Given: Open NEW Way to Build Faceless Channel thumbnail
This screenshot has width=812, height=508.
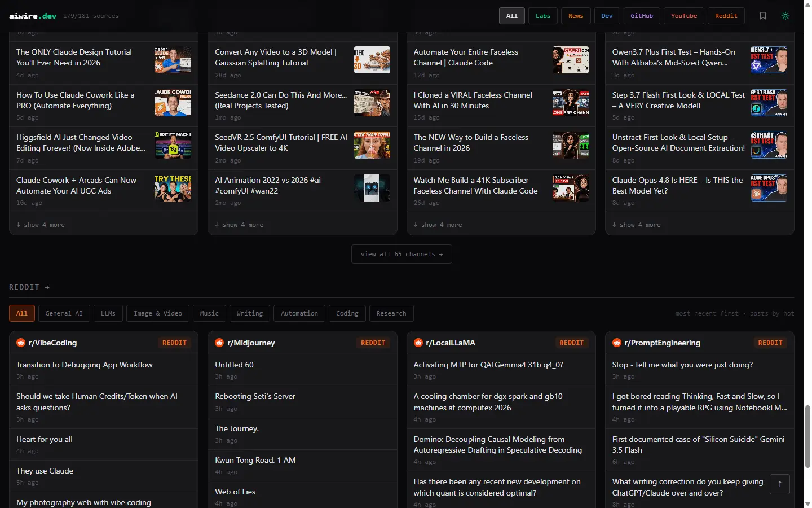Looking at the screenshot, I should [x=571, y=145].
